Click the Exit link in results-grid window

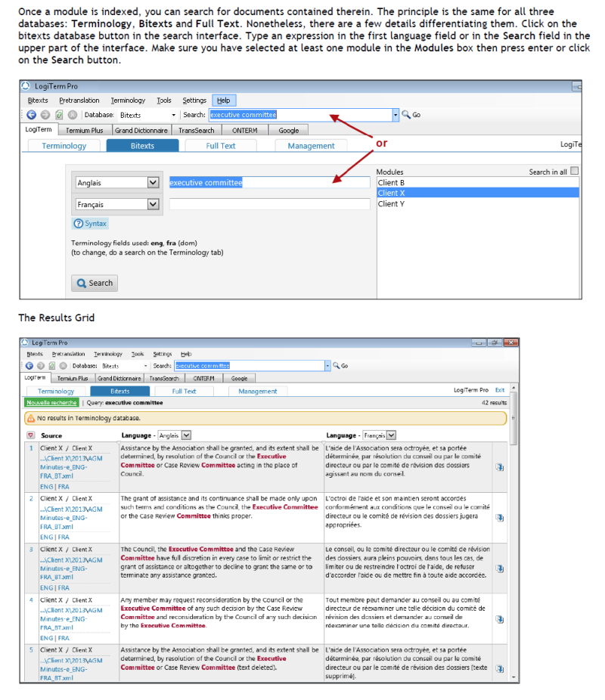(500, 390)
